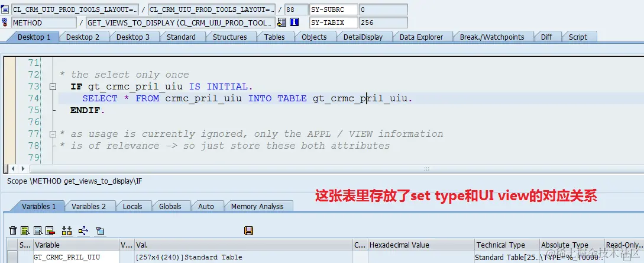Click the yellow boxes with down arrows icon
644x263 pixels.
pyautogui.click(x=67, y=230)
